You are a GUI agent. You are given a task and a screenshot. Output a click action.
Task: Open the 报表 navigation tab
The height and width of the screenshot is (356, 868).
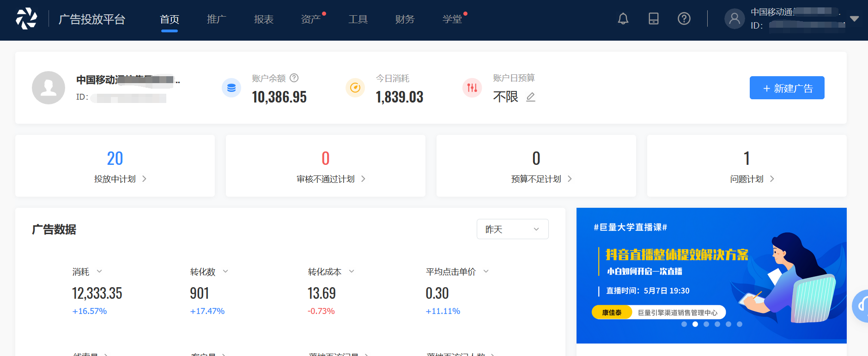click(x=264, y=19)
